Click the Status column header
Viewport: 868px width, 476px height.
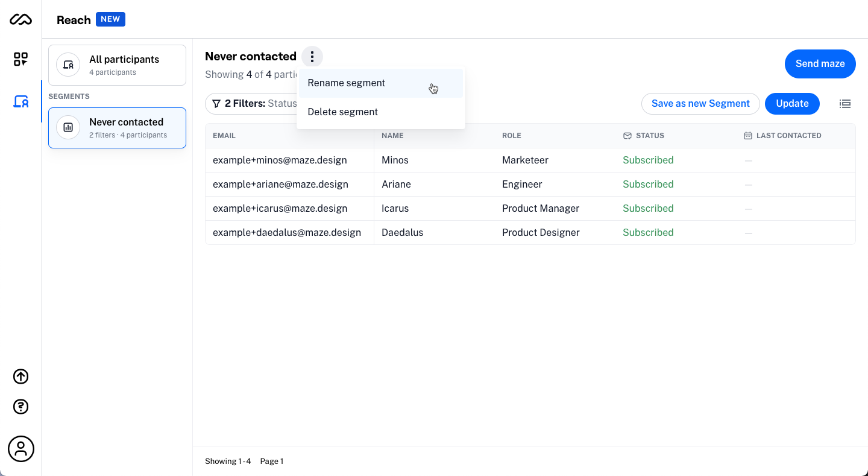coord(649,136)
